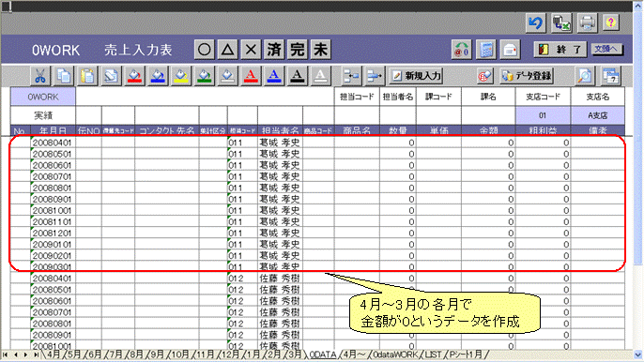Screen dimensions: 644x362
Task: Set font color to blue
Action: [x=274, y=76]
